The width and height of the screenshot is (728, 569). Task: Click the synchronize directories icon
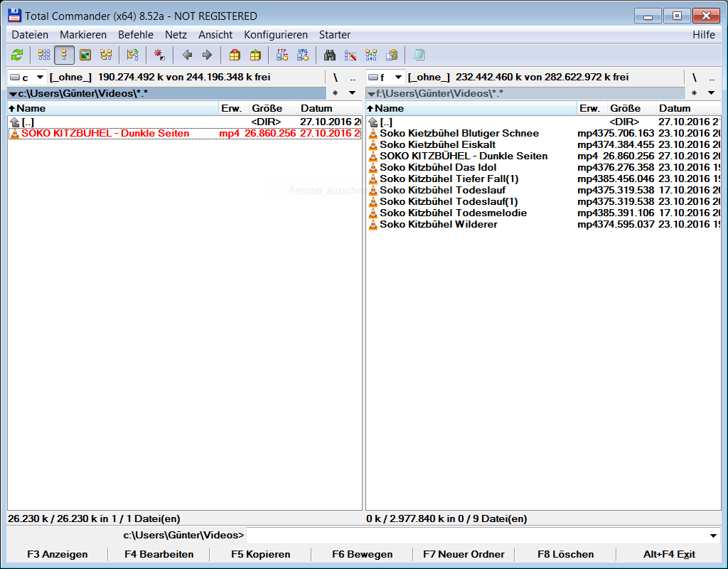pyautogui.click(x=371, y=55)
